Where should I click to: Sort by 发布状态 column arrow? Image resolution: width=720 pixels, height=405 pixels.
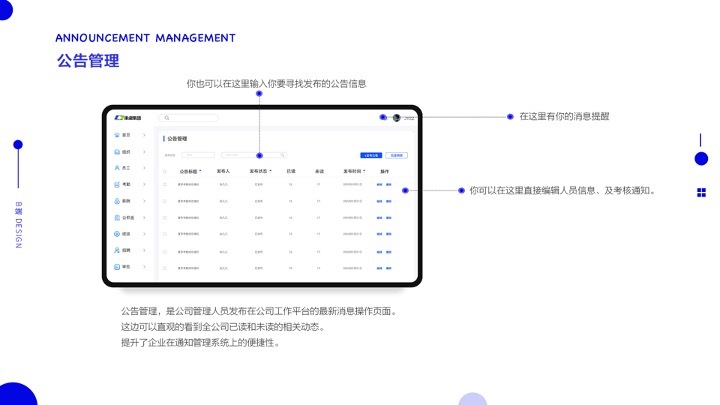pos(270,171)
